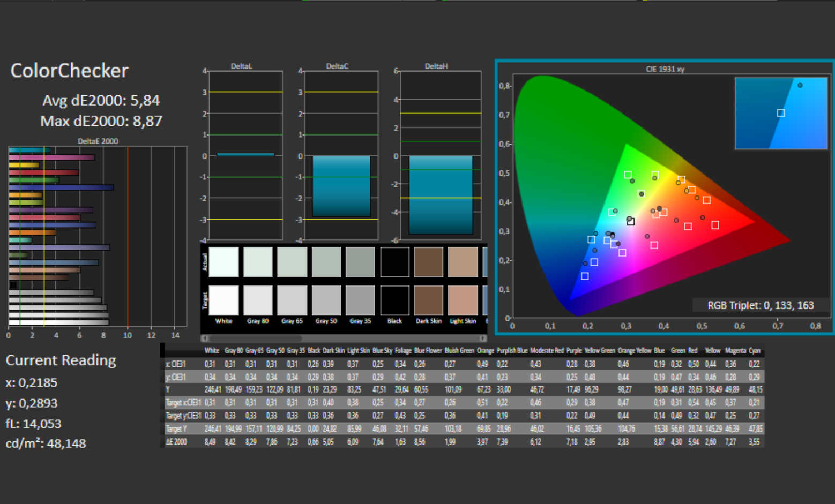Click the target Gray 50 swatch
Viewport: 835px width, 504px height.
tap(326, 300)
